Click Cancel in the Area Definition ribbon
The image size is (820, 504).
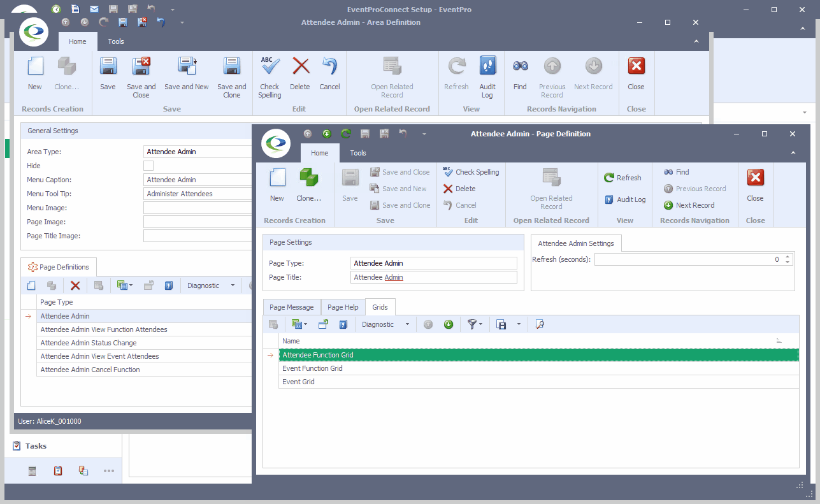coord(329,74)
